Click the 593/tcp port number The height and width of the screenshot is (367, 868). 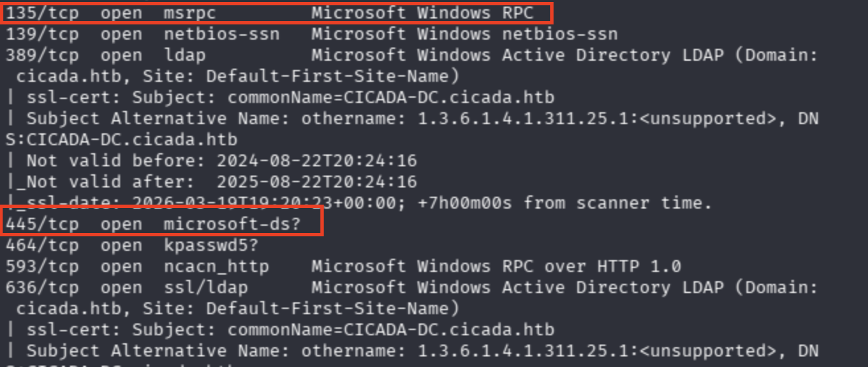pyautogui.click(x=42, y=266)
